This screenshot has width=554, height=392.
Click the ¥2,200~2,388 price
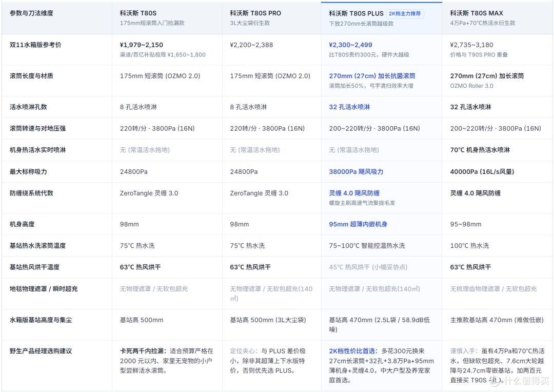point(251,45)
